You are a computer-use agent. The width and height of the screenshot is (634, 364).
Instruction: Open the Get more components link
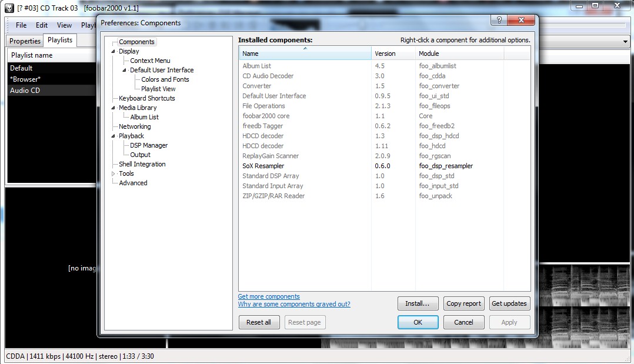[269, 296]
